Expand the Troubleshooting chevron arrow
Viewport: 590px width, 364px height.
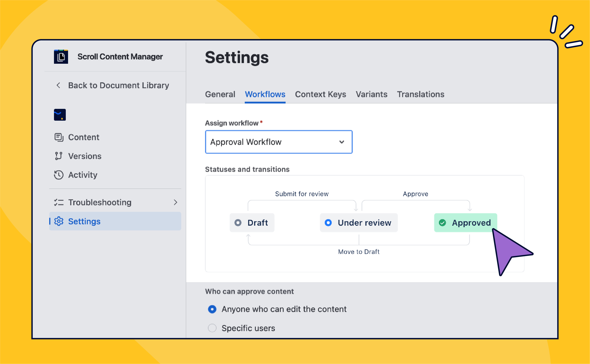pyautogui.click(x=176, y=202)
